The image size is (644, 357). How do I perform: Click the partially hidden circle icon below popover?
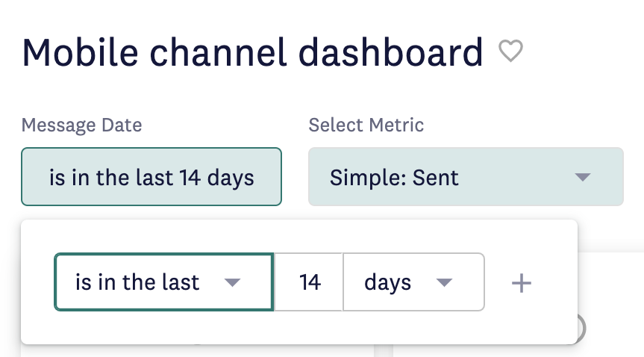point(581,328)
